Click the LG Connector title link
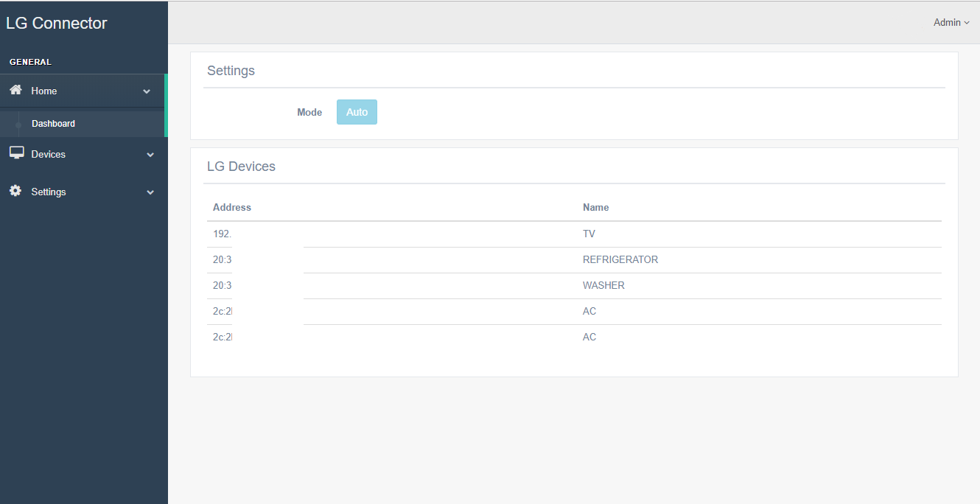Screen dimensions: 980x504 coord(57,23)
